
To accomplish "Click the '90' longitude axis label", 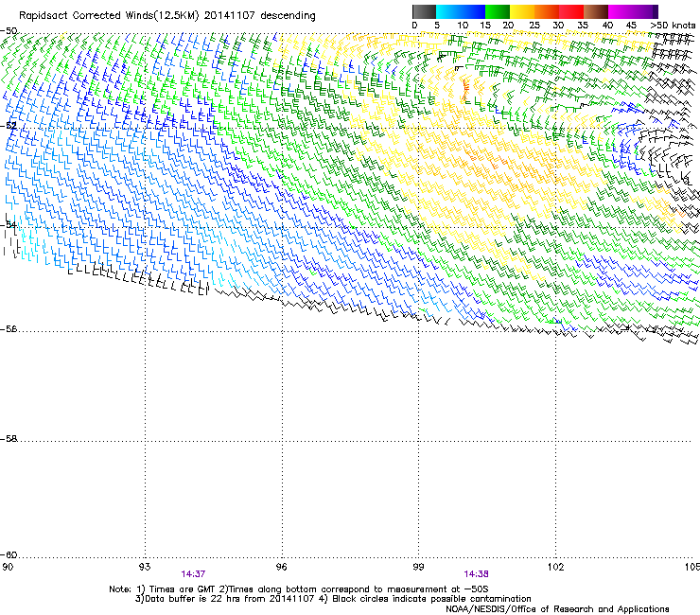I will [x=8, y=567].
